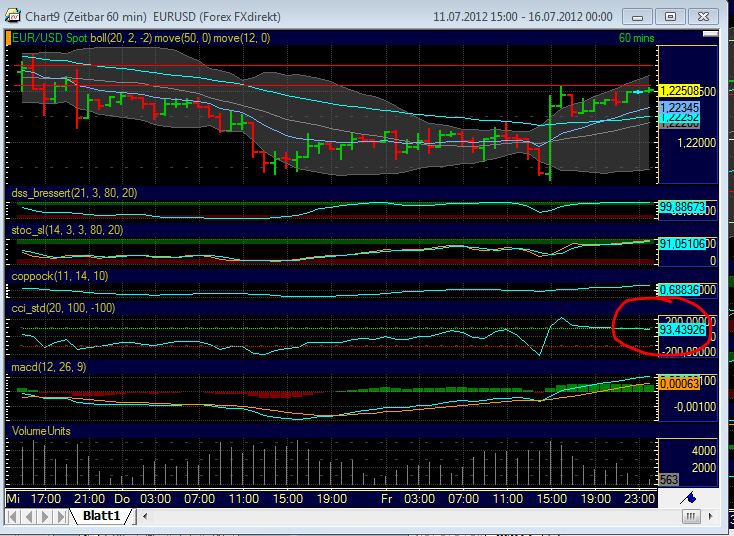
Task: Click the splitter handle right of Blatt1 tab
Action: tap(137, 517)
